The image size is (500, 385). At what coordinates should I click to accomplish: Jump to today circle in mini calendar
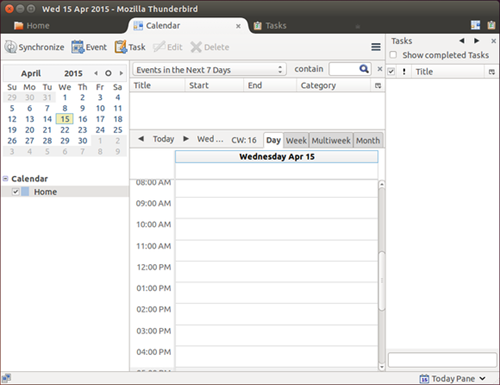pyautogui.click(x=108, y=73)
